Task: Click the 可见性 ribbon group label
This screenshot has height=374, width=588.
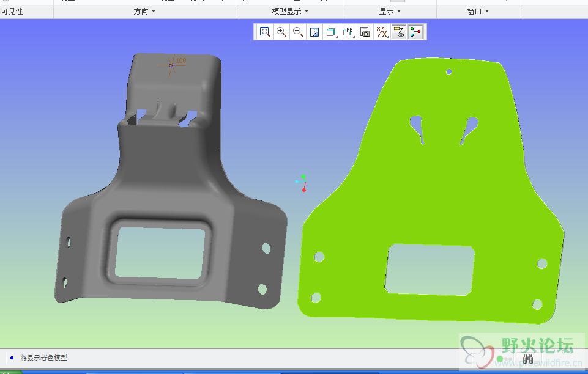Action: point(12,12)
